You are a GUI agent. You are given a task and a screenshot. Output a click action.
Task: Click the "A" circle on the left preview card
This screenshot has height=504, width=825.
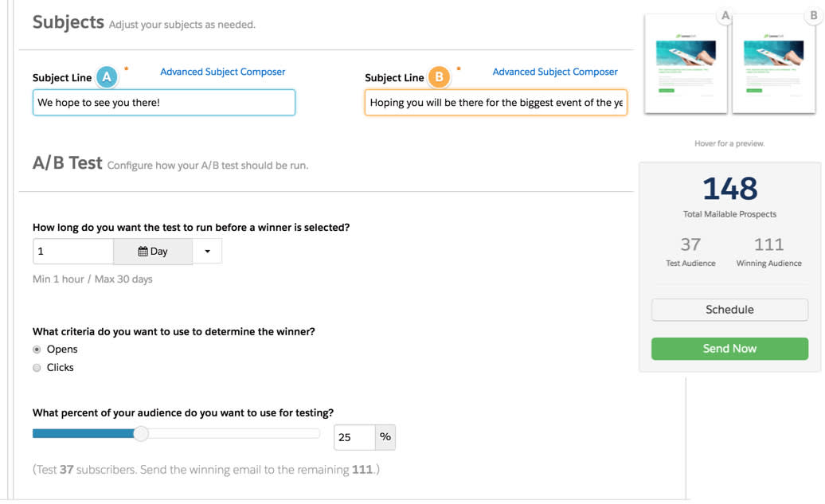[725, 14]
